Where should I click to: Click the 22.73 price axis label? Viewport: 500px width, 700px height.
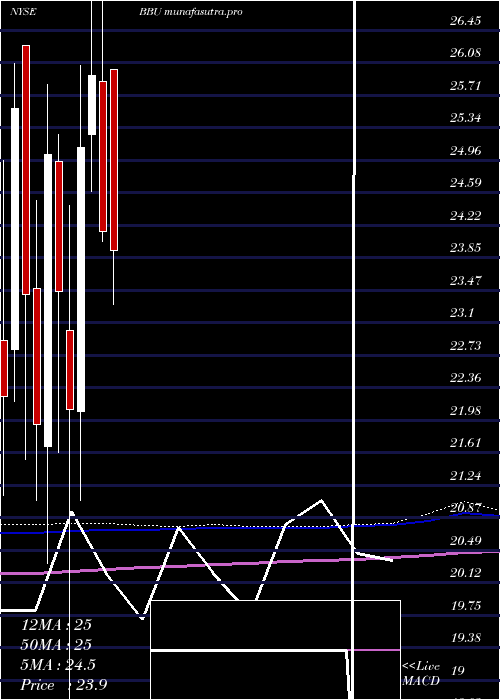tap(465, 346)
